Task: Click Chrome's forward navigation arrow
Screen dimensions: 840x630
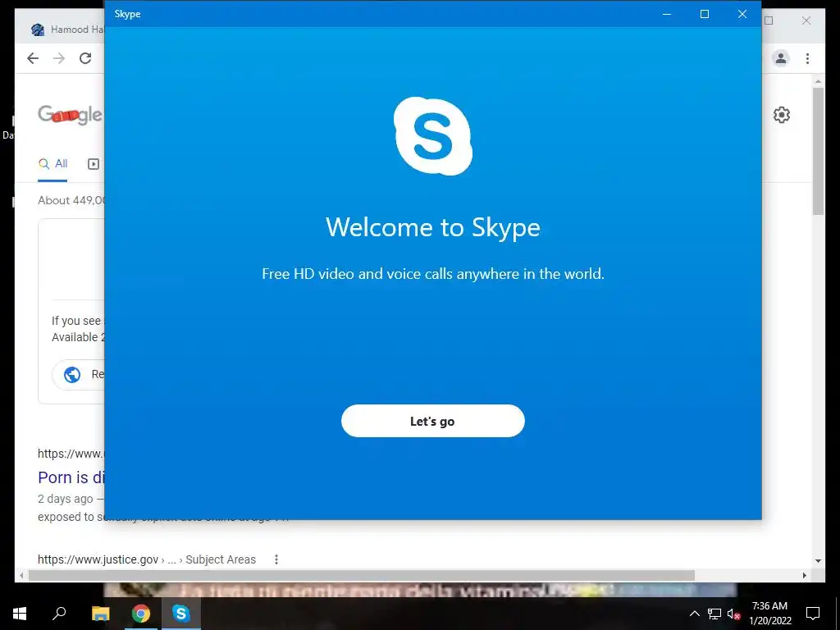Action: [x=59, y=58]
